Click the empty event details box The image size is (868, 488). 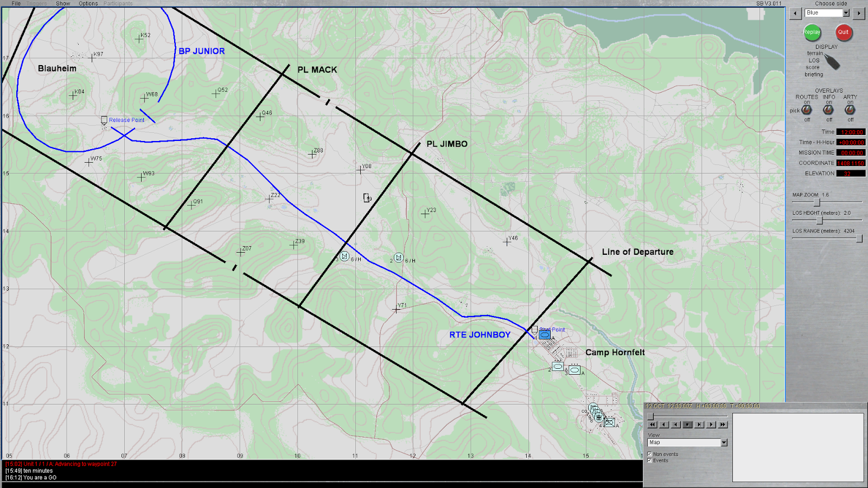[x=798, y=447]
